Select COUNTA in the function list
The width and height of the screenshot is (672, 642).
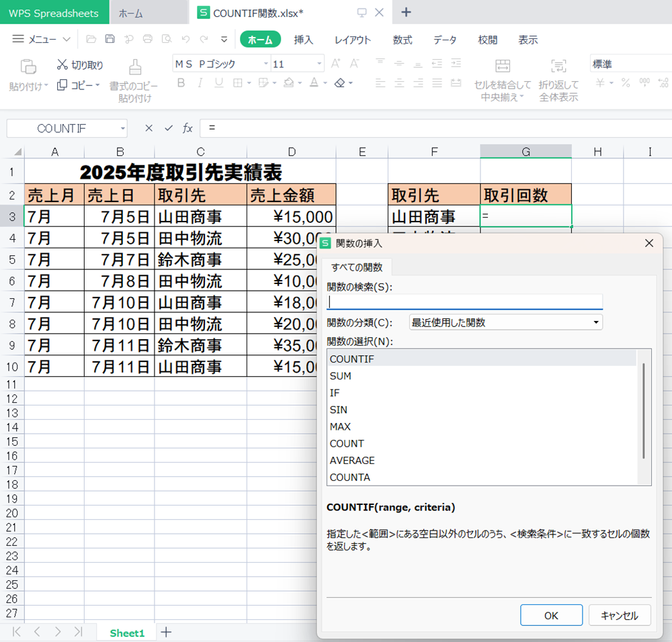click(482, 477)
